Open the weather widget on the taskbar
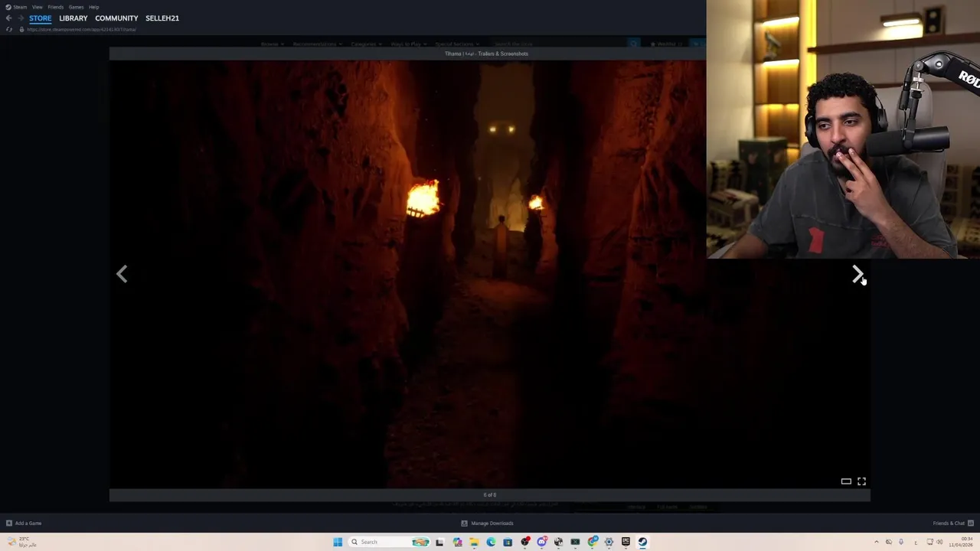Screen dimensions: 980x551 coord(21,542)
